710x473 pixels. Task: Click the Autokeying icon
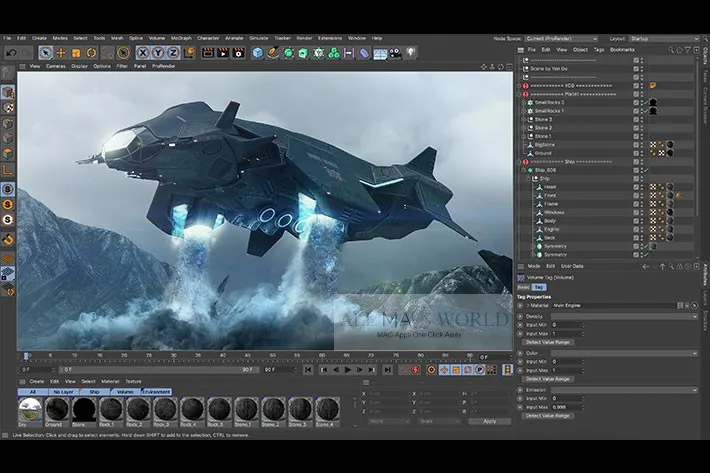point(415,370)
